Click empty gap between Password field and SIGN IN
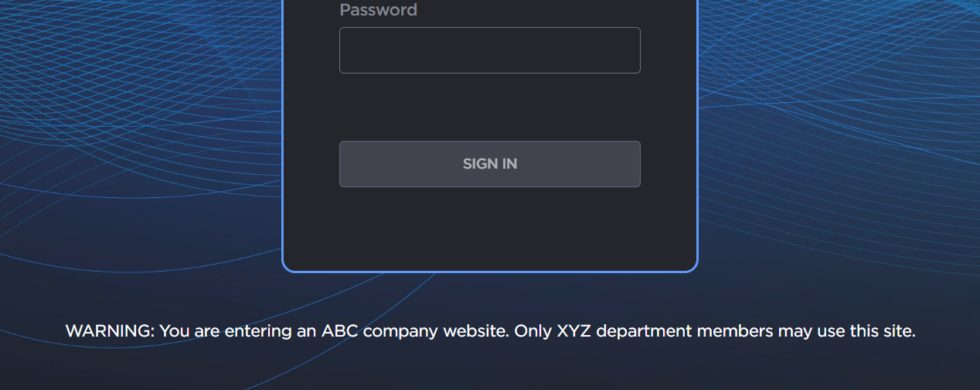 [489, 107]
